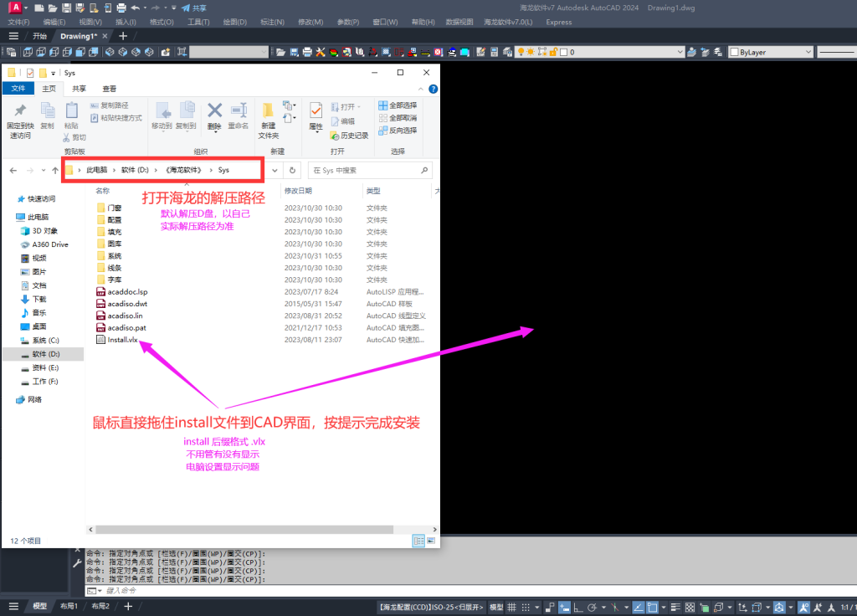Screen dimensions: 857x616
Task: Open the 海龙软件v7.0(L) menu
Action: (508, 23)
